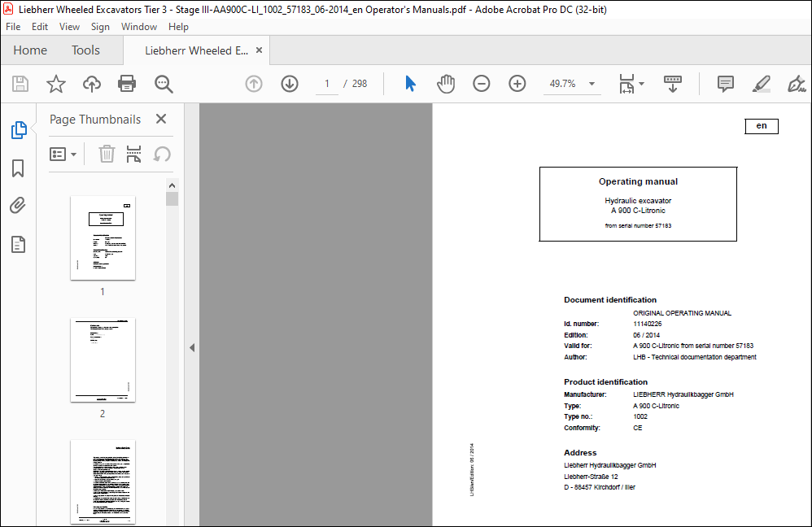Print the document
The image size is (812, 527).
click(x=127, y=83)
